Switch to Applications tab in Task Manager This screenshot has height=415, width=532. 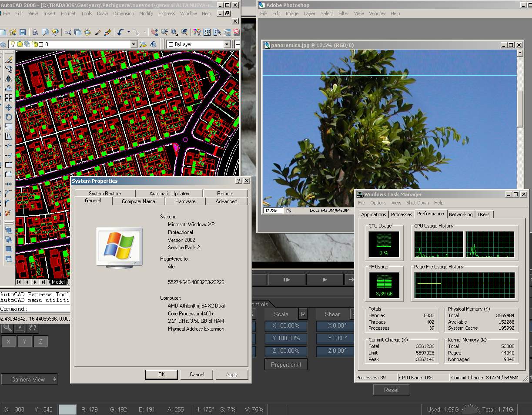(373, 214)
